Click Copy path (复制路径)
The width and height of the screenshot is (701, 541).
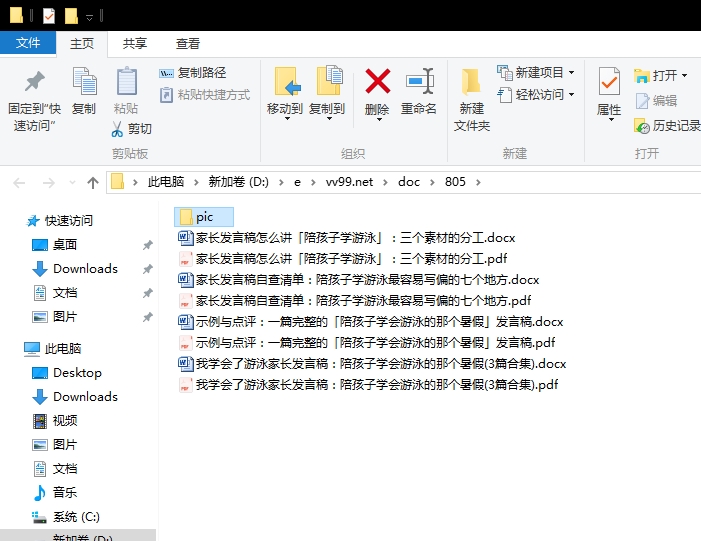pyautogui.click(x=193, y=72)
